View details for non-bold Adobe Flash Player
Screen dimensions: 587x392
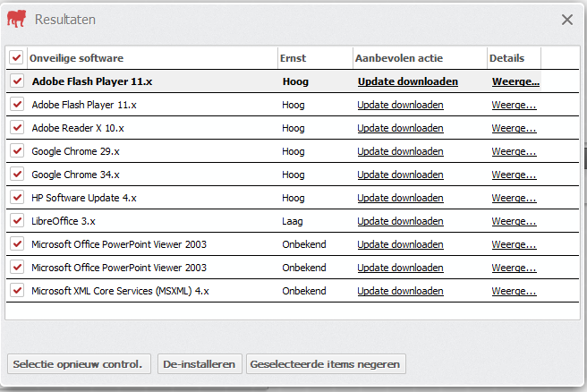pos(514,105)
